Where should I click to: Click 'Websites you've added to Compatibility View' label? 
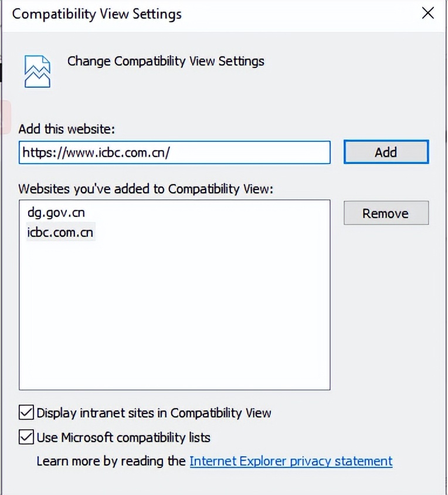146,188
